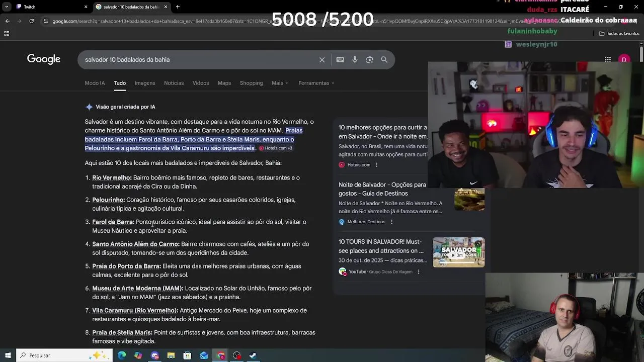Image resolution: width=644 pixels, height=362 pixels.
Task: Open the on-screen keyboard input tool
Action: (340, 60)
